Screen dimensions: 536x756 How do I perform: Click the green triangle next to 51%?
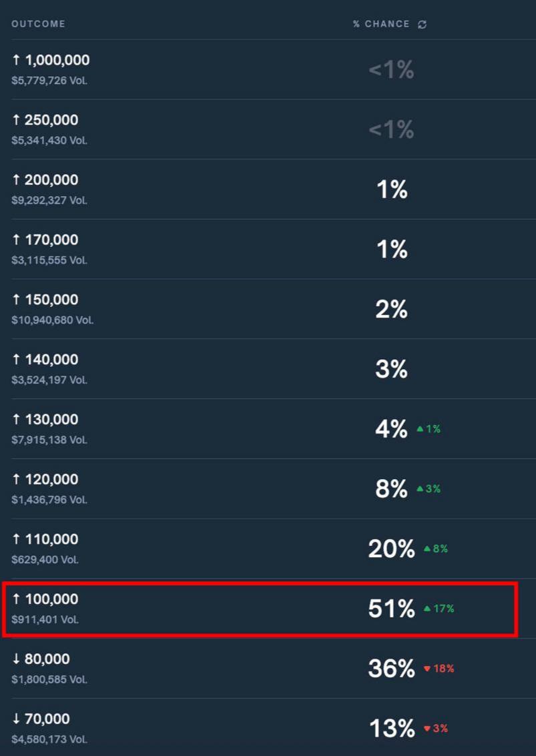[x=429, y=609]
